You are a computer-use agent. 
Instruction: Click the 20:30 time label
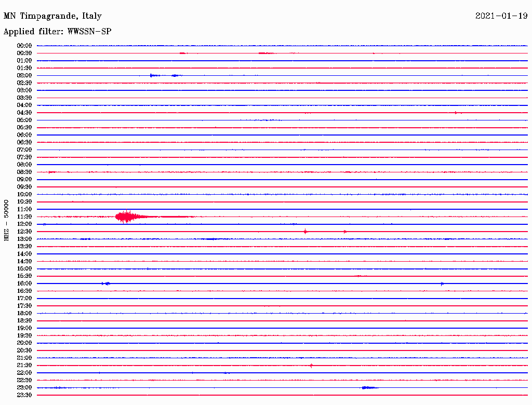[x=24, y=350]
